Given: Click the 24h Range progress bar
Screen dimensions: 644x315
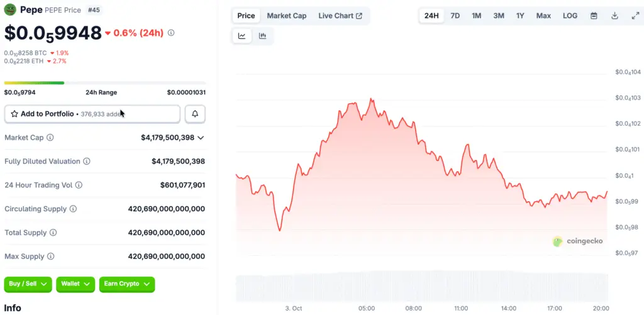Looking at the screenshot, I should (x=104, y=82).
